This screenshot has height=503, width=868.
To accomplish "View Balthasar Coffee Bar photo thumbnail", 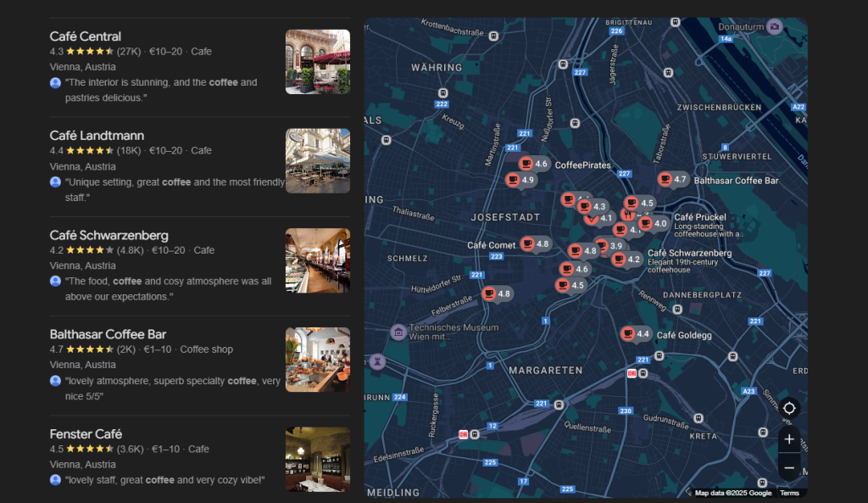I will pyautogui.click(x=318, y=360).
